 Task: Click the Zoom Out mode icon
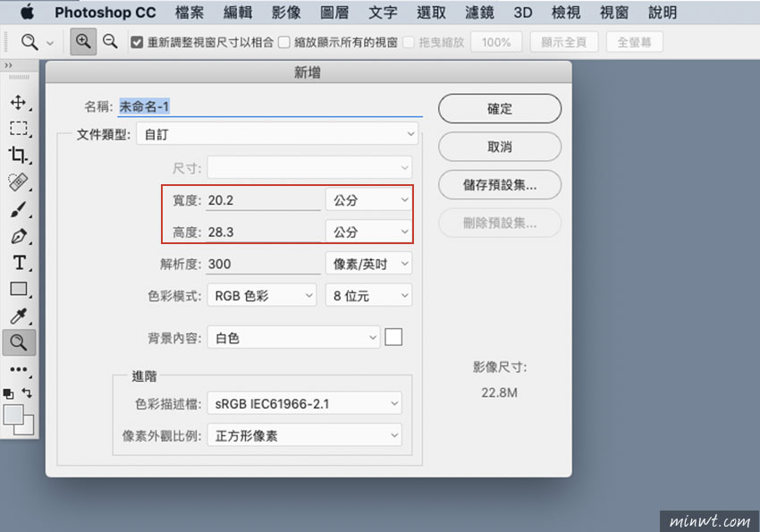pyautogui.click(x=110, y=42)
